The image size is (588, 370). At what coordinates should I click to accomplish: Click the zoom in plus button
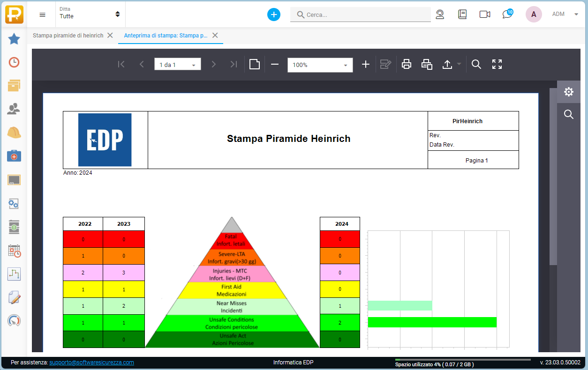[x=366, y=65]
